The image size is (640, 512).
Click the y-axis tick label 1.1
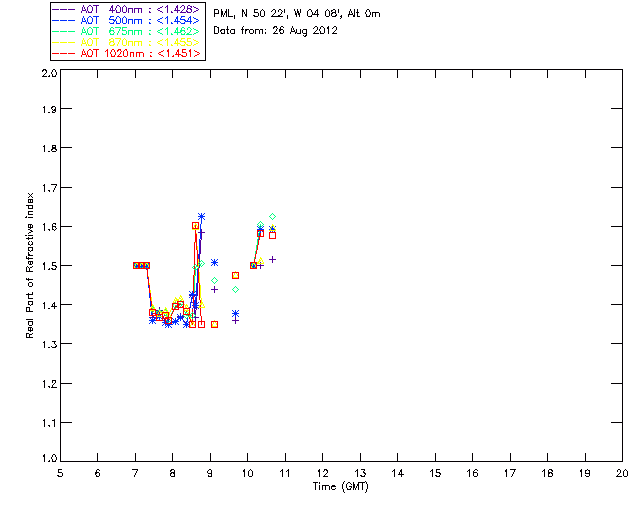point(49,423)
